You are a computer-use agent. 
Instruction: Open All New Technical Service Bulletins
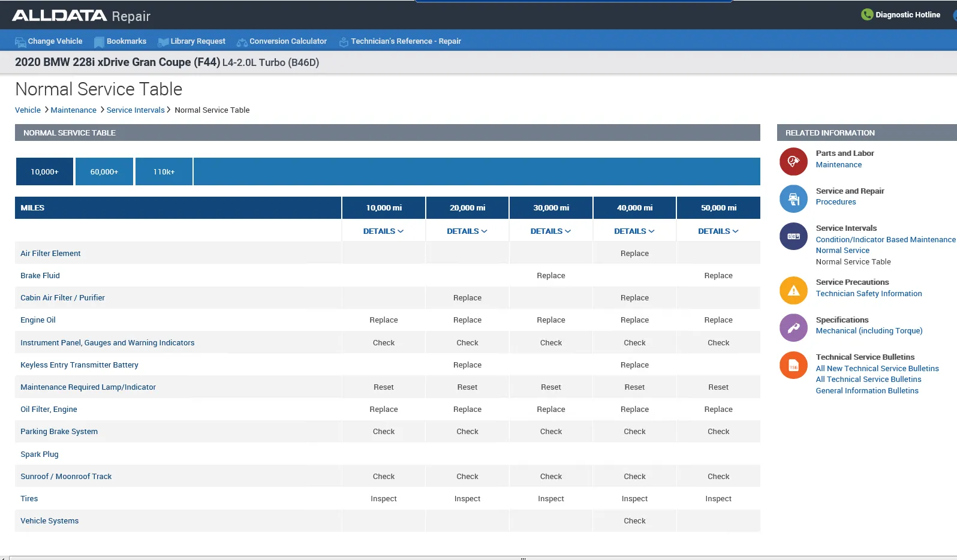coord(877,369)
